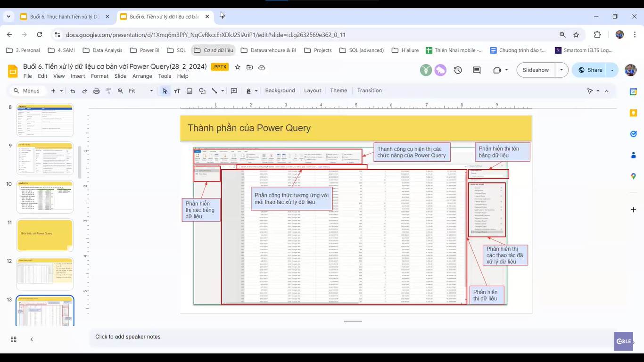644x362 pixels.
Task: Hide the menus with collapse chevron
Action: point(606,91)
